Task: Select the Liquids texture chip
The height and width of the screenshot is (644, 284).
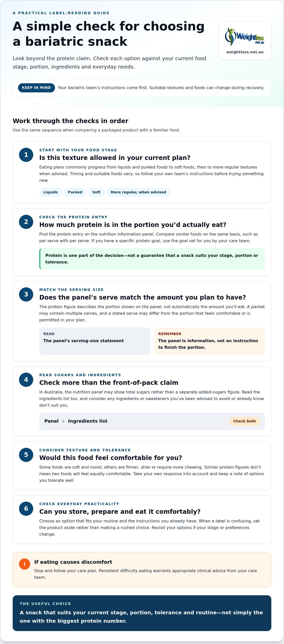Action: [50, 192]
